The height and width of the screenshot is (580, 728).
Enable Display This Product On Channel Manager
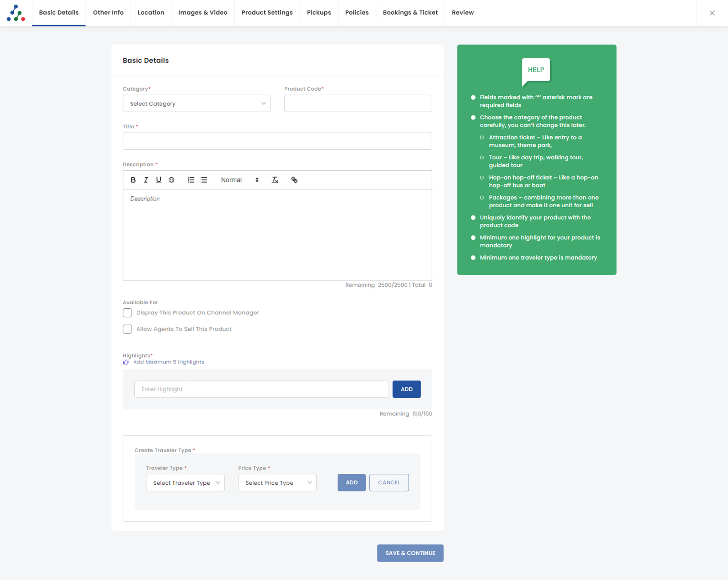point(127,313)
